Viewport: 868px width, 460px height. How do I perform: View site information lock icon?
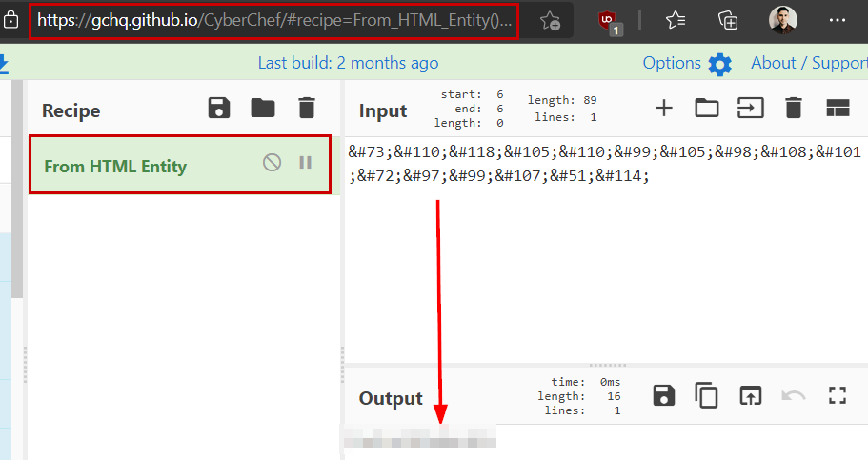click(x=10, y=20)
